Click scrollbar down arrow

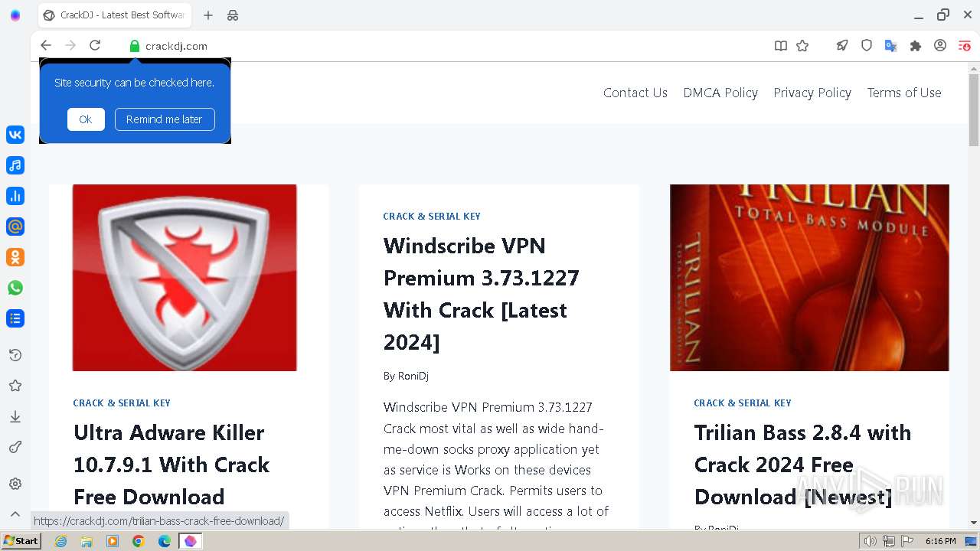(x=974, y=523)
